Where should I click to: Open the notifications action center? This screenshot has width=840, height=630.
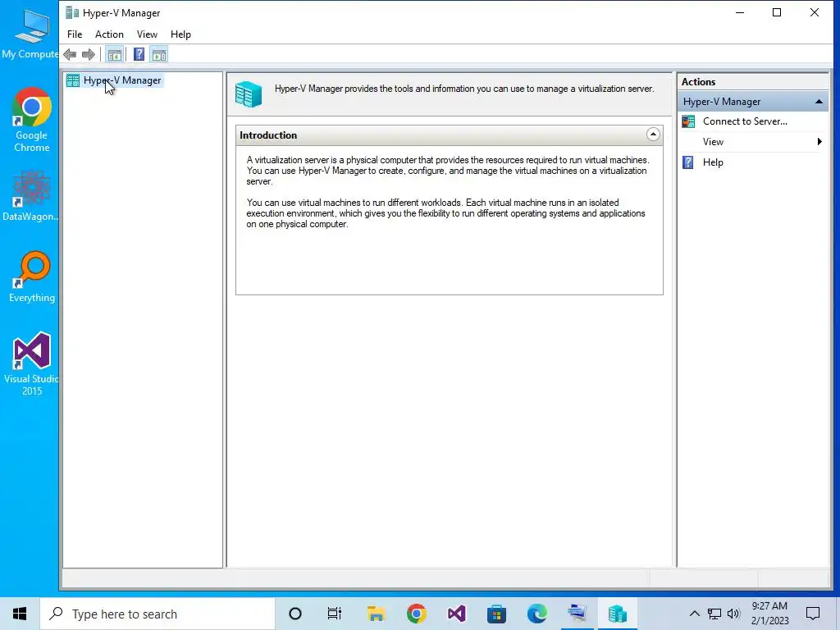(x=813, y=614)
